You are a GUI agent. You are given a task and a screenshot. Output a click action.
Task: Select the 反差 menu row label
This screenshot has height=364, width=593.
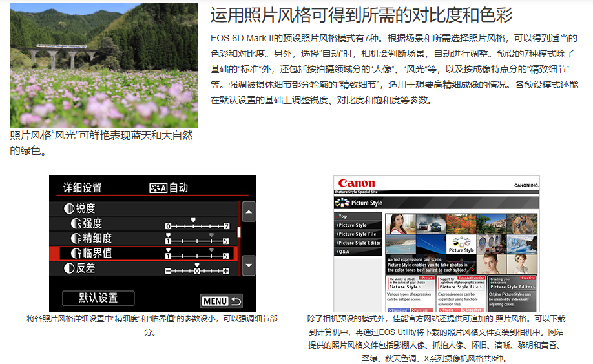[x=85, y=268]
